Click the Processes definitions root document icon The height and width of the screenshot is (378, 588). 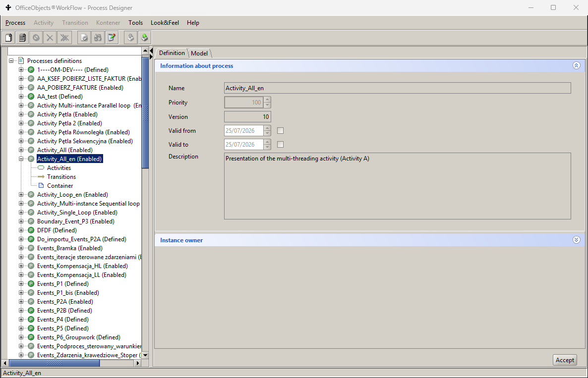point(21,61)
